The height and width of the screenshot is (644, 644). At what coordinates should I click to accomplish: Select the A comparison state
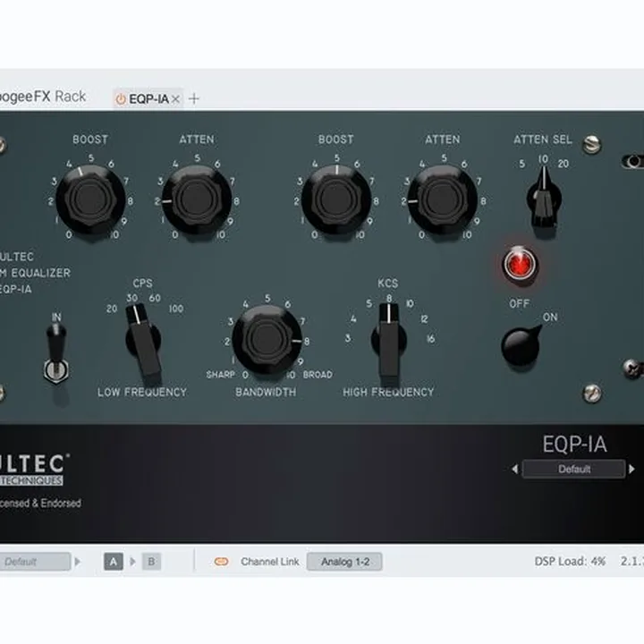click(114, 562)
